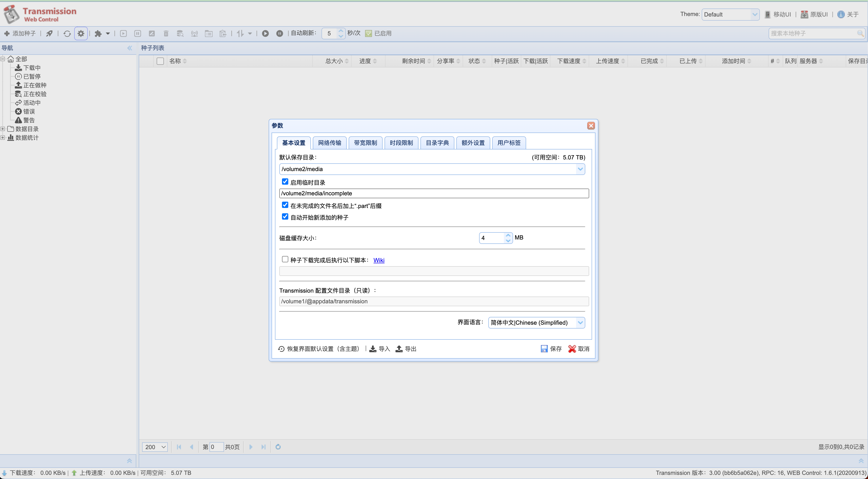
Task: Click the 搜索本地种子 search field
Action: pos(813,33)
